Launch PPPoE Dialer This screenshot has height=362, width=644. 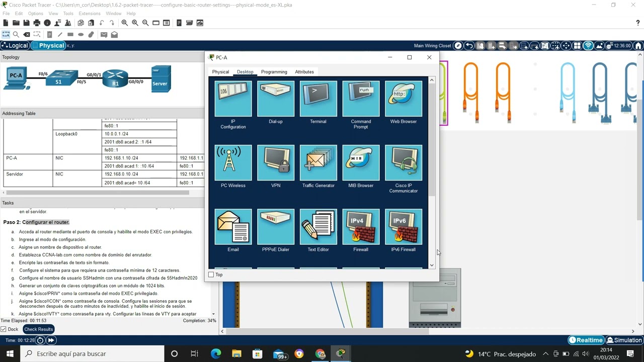click(x=276, y=227)
